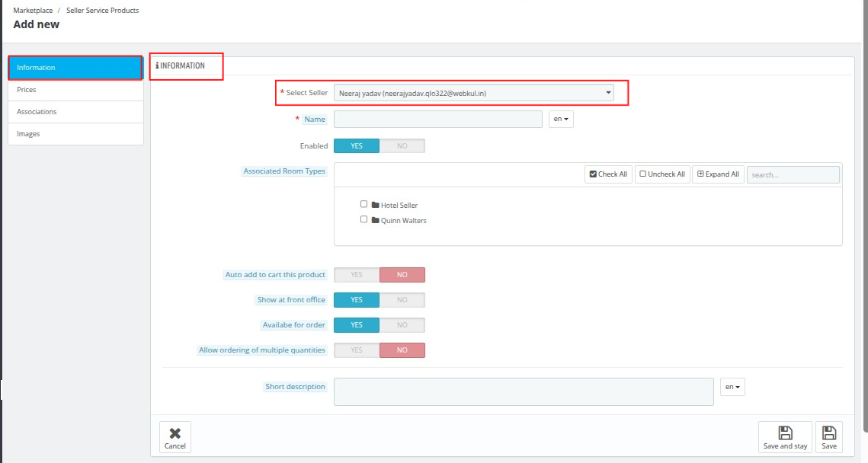The width and height of the screenshot is (868, 463).
Task: Set Enabled to YES
Action: pyautogui.click(x=357, y=146)
